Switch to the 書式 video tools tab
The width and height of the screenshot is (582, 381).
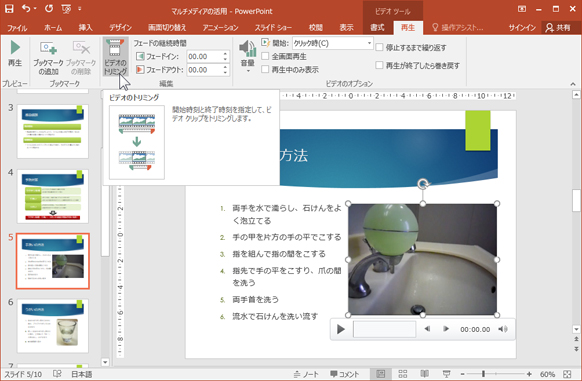(377, 27)
